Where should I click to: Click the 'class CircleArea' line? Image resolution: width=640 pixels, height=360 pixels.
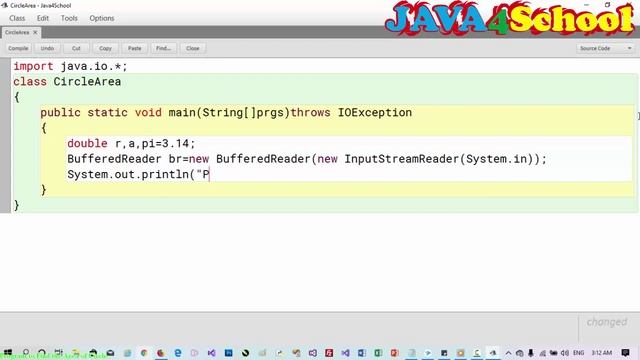[67, 82]
